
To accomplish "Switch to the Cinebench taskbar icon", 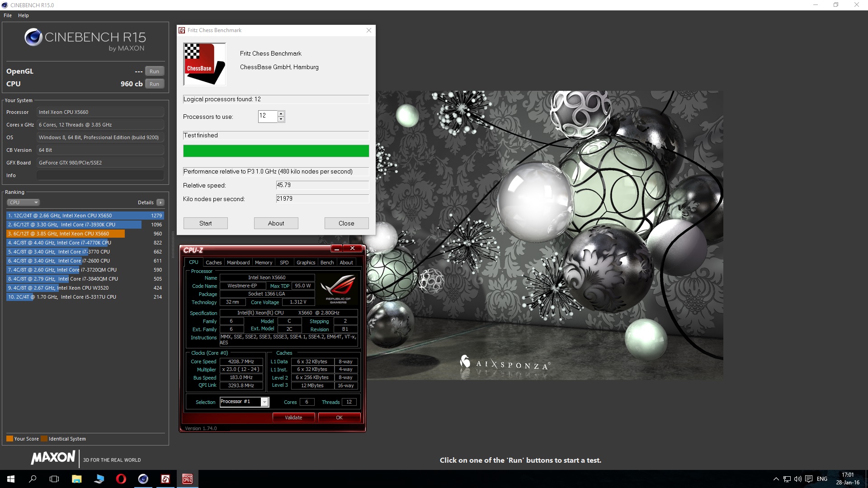I will [143, 479].
